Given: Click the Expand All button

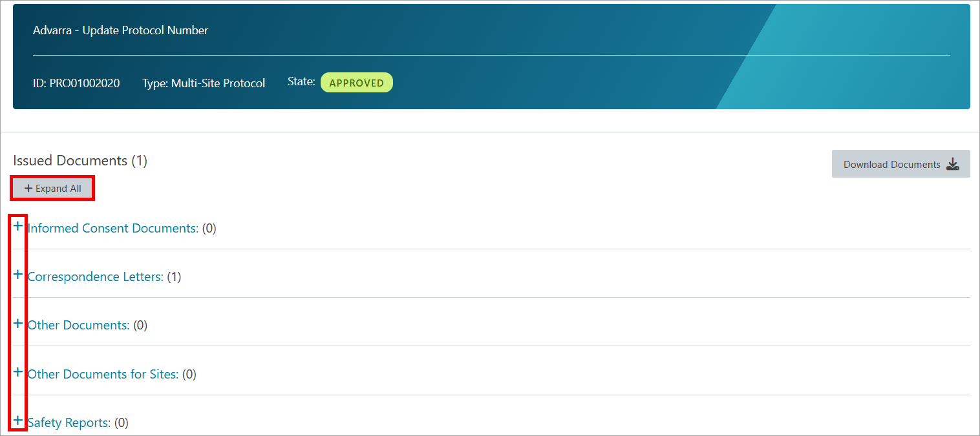Looking at the screenshot, I should pyautogui.click(x=53, y=189).
